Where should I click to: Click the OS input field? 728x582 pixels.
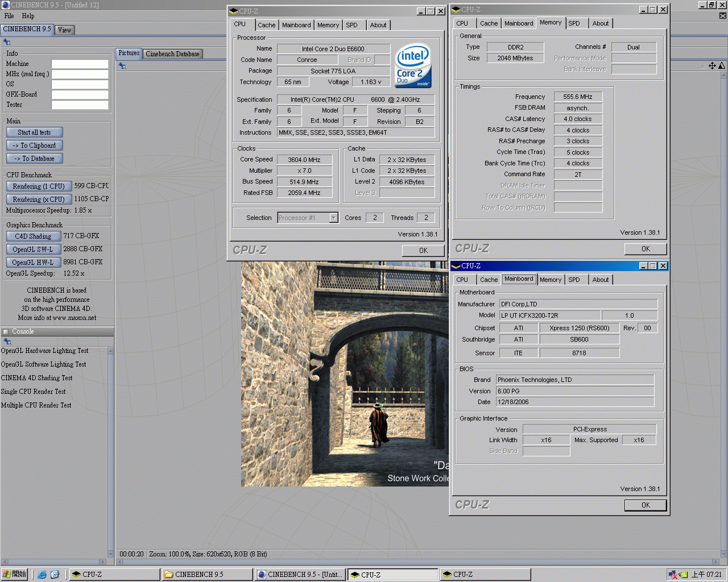coord(80,84)
